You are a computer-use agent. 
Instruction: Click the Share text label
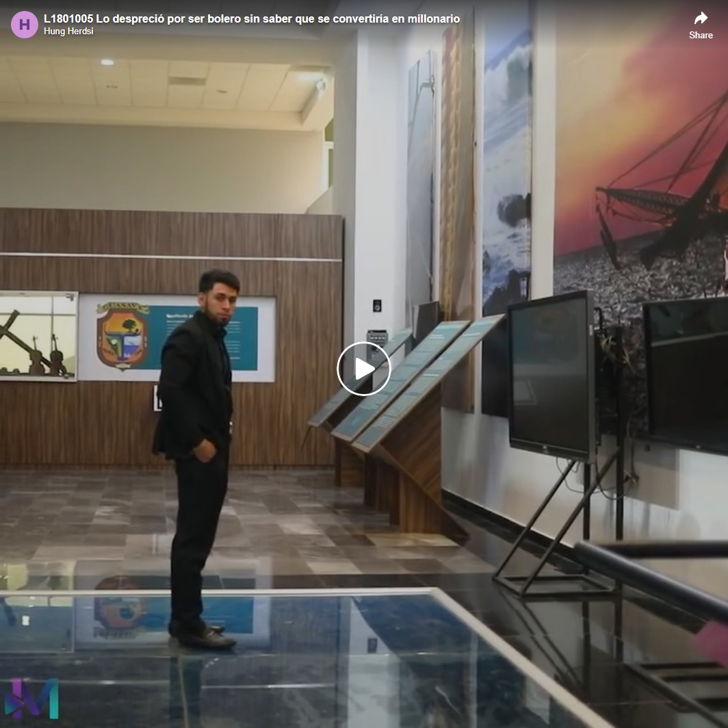[701, 35]
